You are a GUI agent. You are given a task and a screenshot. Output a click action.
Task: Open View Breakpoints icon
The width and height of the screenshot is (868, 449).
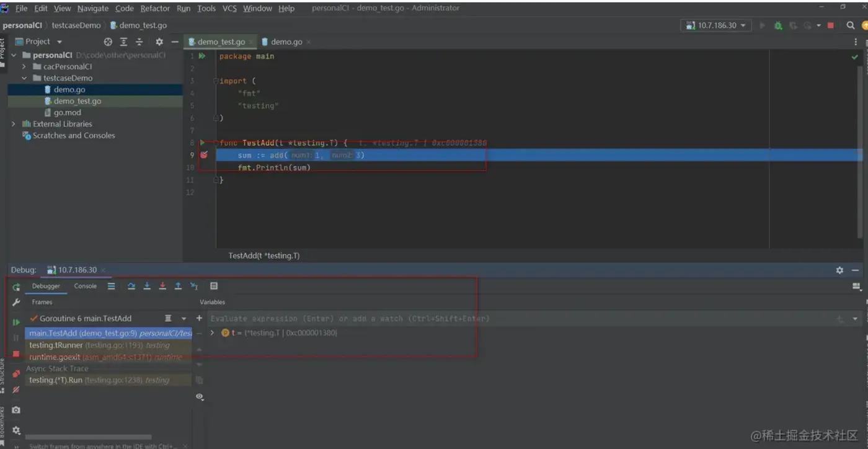[16, 373]
